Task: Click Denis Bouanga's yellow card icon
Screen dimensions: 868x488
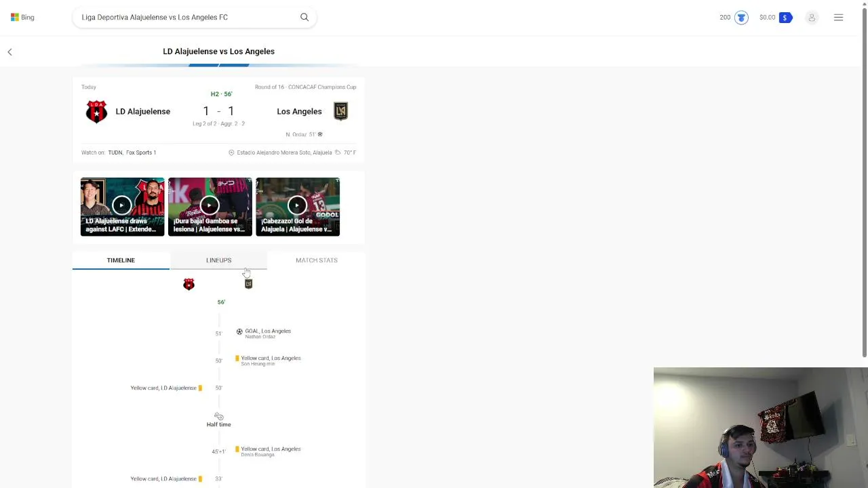Action: 237,449
